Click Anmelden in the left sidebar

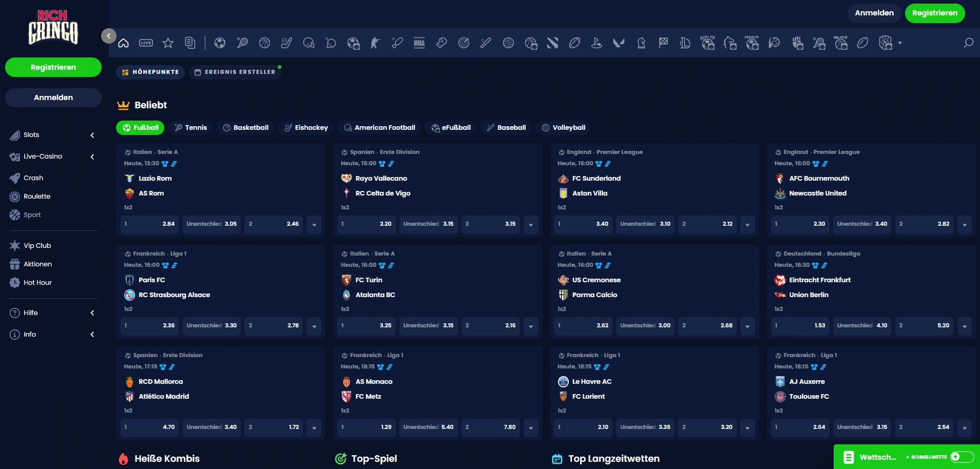pos(53,97)
